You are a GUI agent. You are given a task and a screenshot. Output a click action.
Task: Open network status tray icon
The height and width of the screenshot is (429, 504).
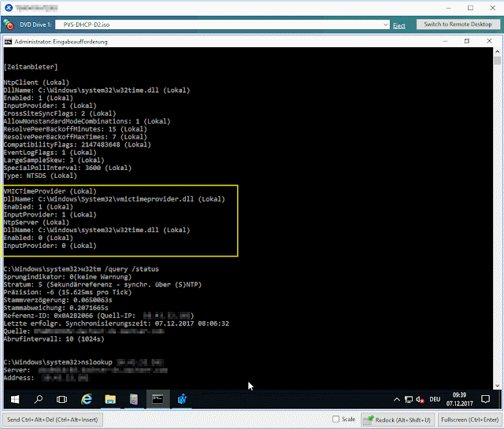coord(408,399)
